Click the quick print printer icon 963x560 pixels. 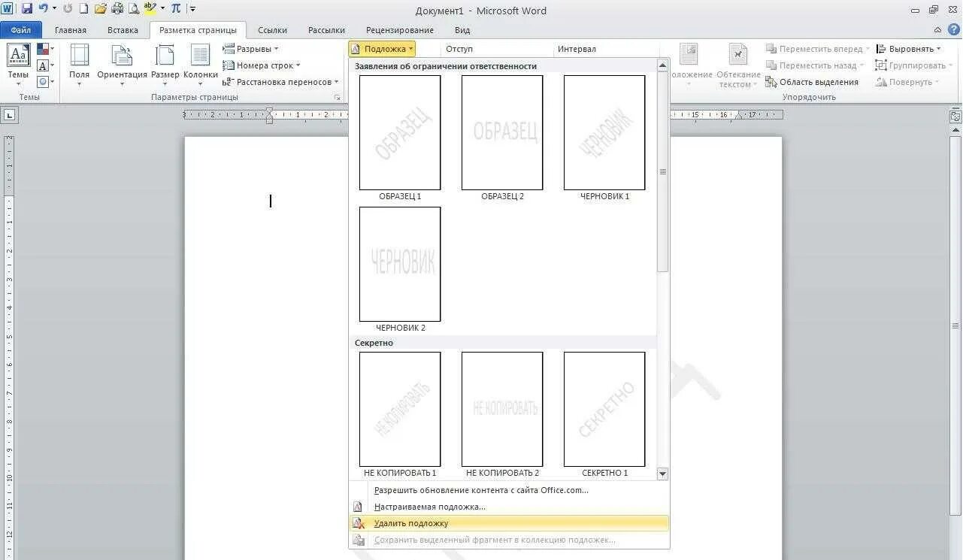click(117, 9)
